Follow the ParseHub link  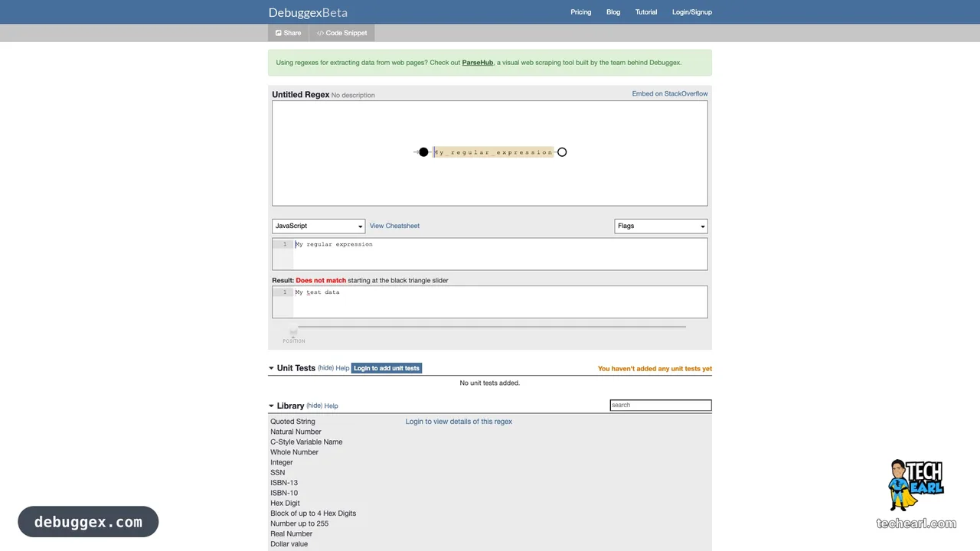[477, 63]
